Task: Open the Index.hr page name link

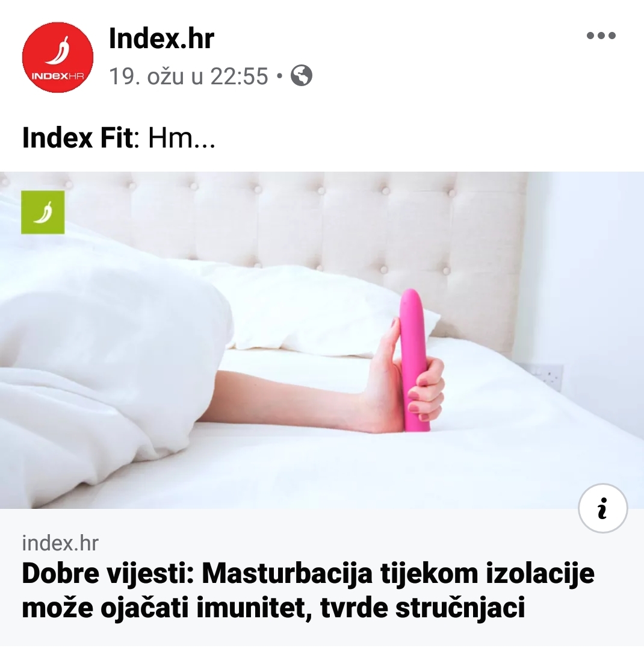Action: [161, 39]
